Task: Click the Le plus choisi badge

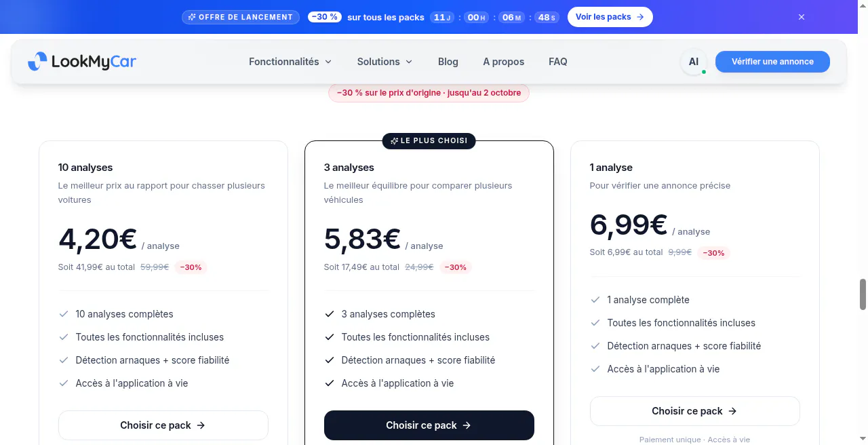Action: tap(429, 141)
